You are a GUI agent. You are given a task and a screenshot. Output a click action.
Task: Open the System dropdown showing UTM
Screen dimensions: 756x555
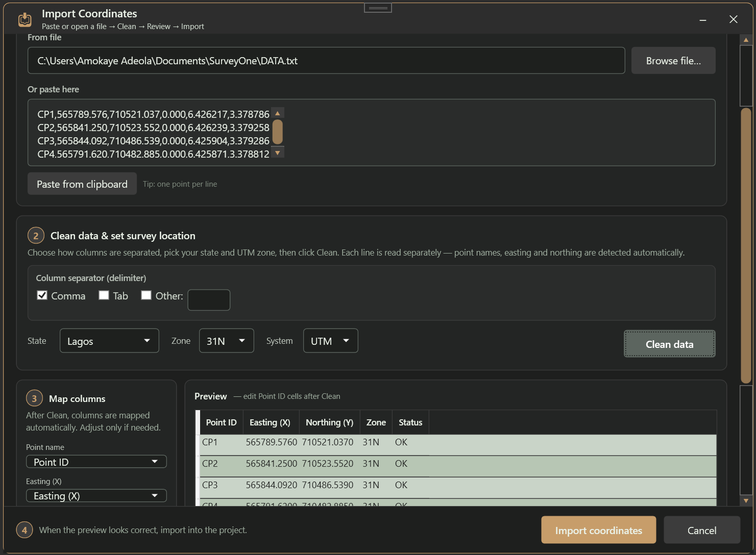point(330,341)
